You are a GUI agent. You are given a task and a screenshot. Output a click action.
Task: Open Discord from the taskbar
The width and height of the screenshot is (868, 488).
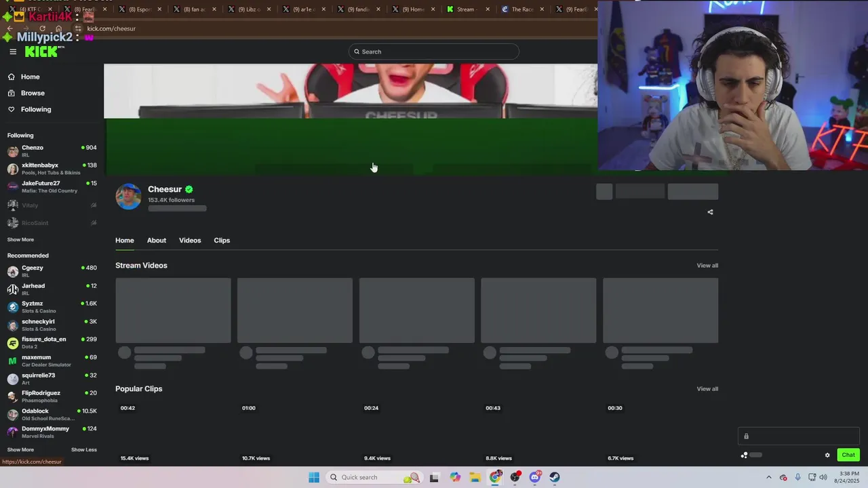pos(535,477)
